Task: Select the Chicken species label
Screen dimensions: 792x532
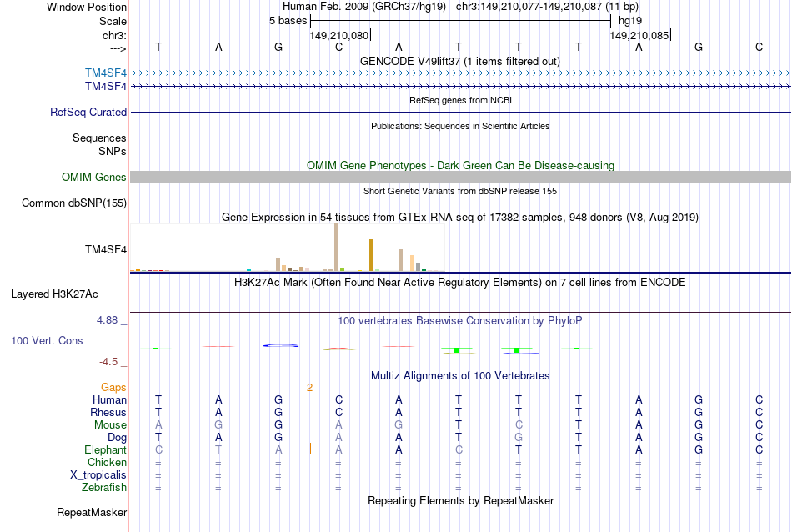Action: (107, 462)
